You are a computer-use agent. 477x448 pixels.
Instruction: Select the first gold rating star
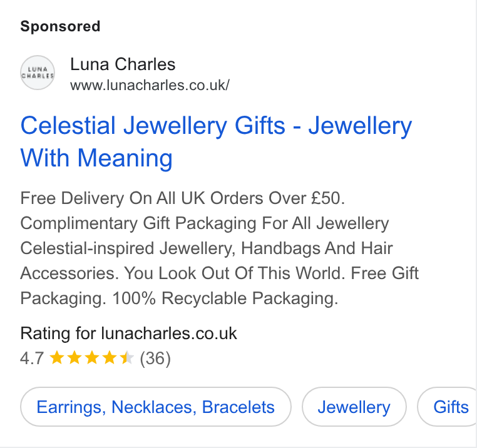click(x=56, y=357)
